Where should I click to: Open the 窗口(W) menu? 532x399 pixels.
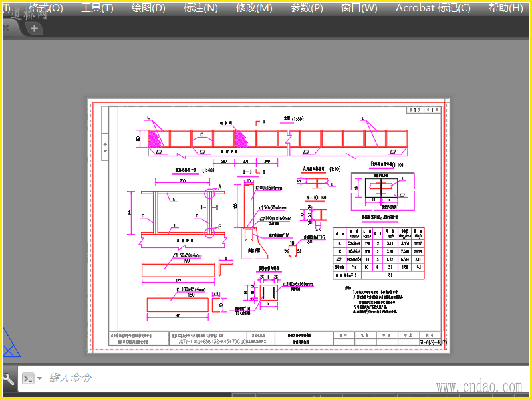(x=359, y=7)
